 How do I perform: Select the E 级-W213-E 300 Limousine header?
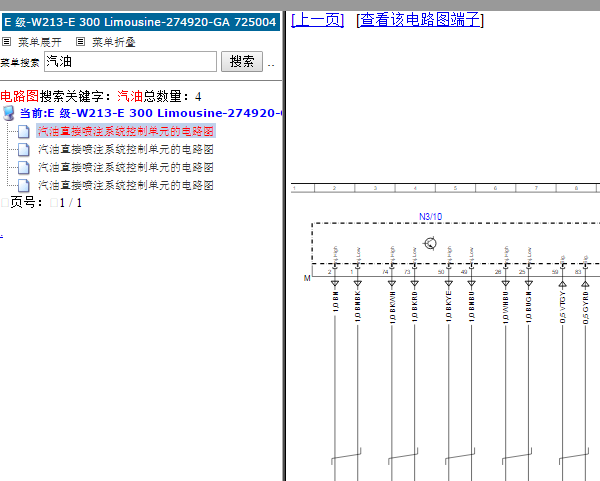(140, 22)
